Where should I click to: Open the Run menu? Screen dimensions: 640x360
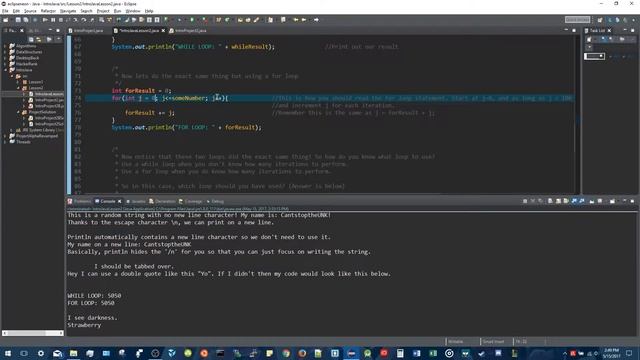(117, 11)
